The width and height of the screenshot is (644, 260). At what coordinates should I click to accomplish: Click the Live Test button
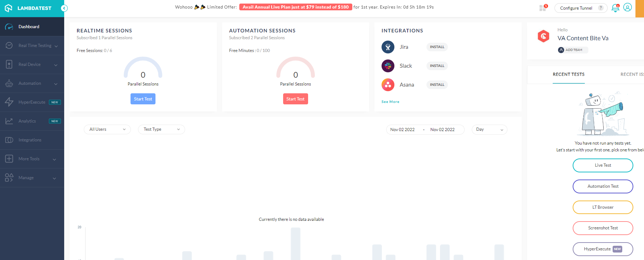[603, 165]
